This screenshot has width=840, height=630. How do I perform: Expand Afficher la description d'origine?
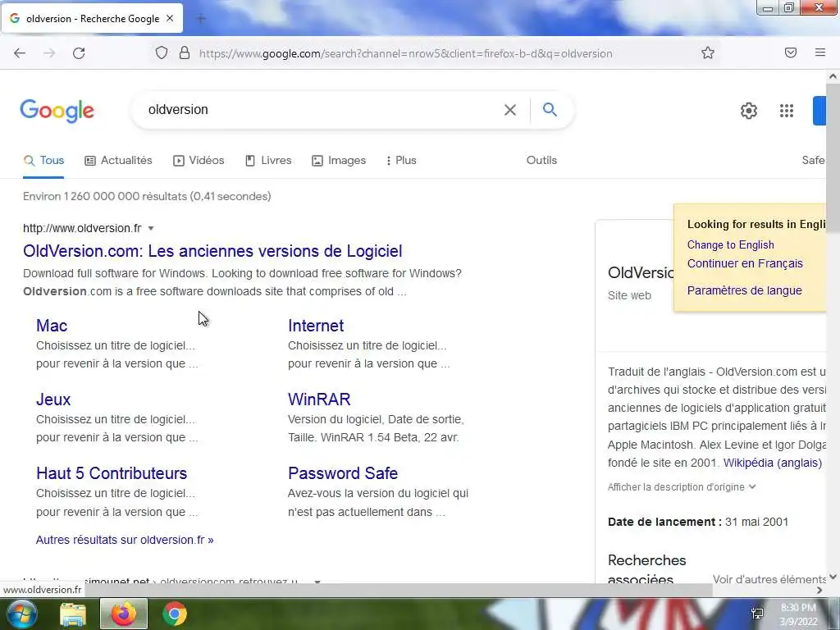(x=682, y=487)
